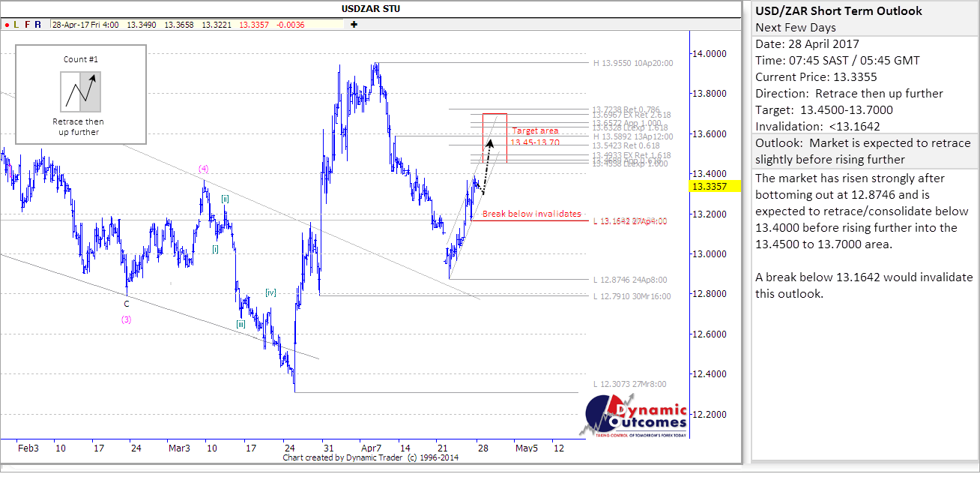Select the L 12.8746 24Ap8:00 low label
This screenshot has height=483, width=980.
click(x=629, y=280)
